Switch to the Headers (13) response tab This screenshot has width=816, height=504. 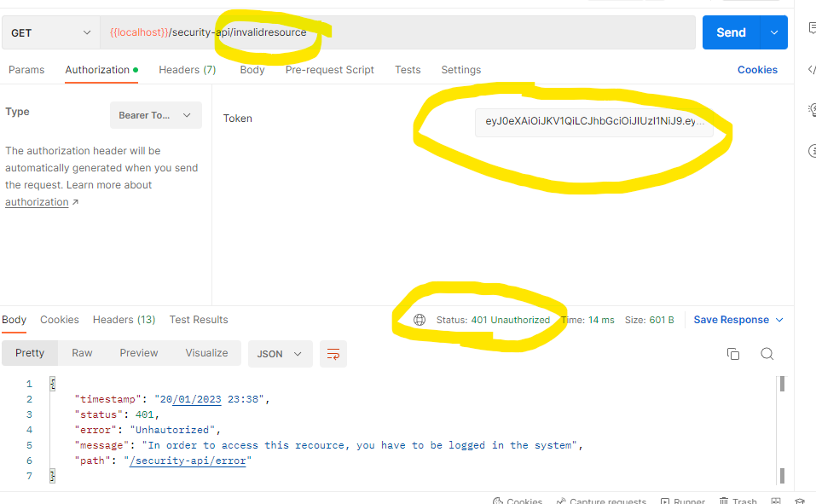click(124, 319)
